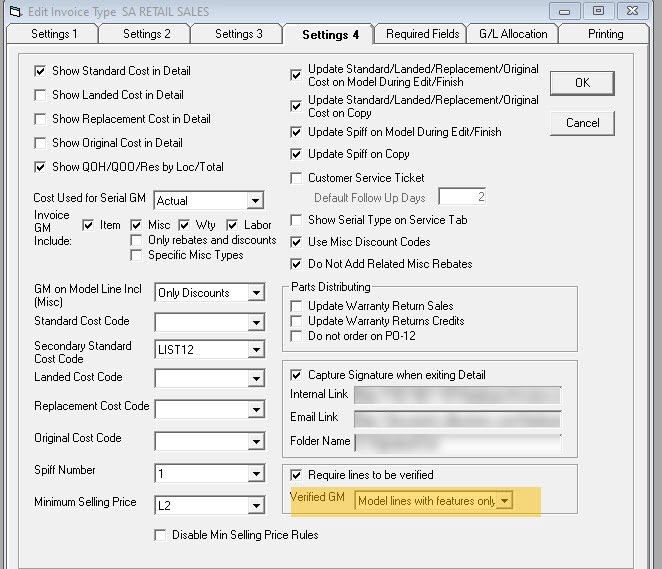Toggle Show QOH/QOO/Res by Loc/Total
Image resolution: width=662 pixels, height=569 pixels.
(x=40, y=167)
